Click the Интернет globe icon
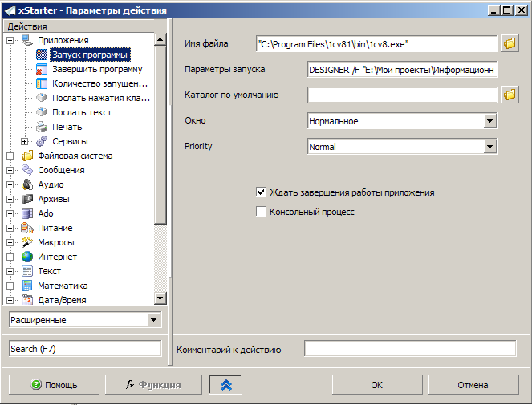Screen dimensions: 532x405 click(27, 257)
